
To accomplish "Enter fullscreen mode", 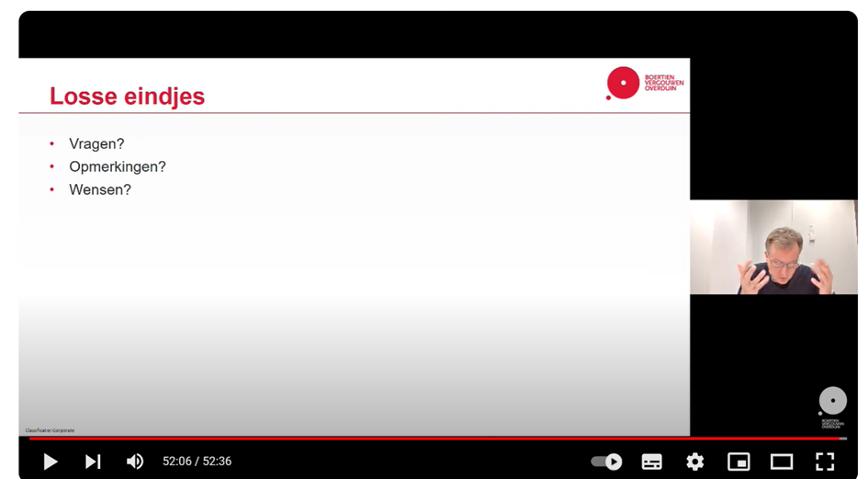I will tap(825, 462).
